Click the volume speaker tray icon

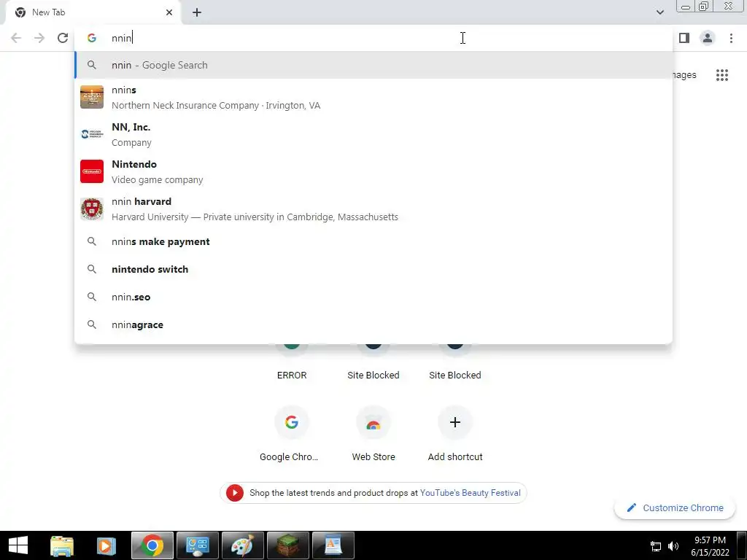[x=673, y=546]
